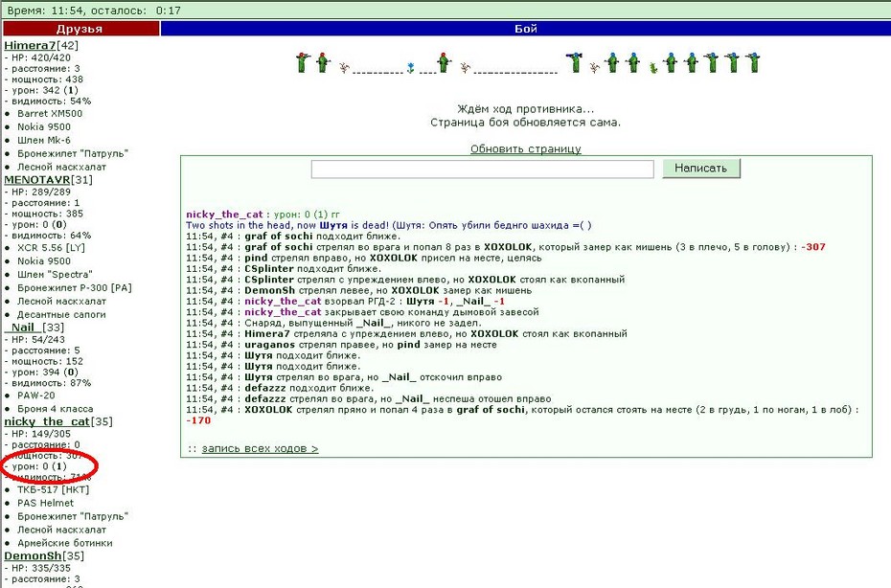Click the Армейские ботинки item

click(65, 543)
